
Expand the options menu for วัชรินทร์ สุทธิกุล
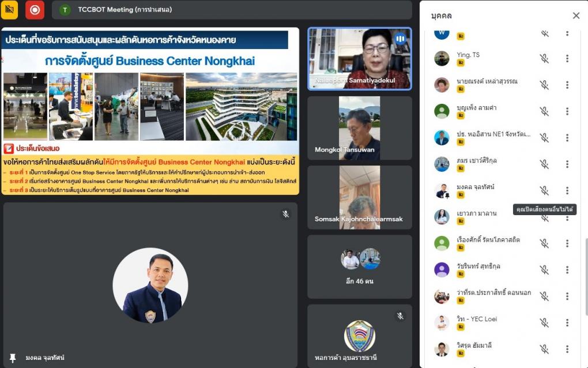[567, 270]
